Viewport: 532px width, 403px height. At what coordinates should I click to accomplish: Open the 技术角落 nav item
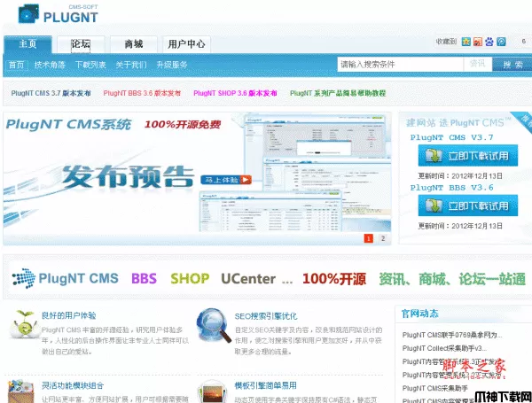pos(50,65)
